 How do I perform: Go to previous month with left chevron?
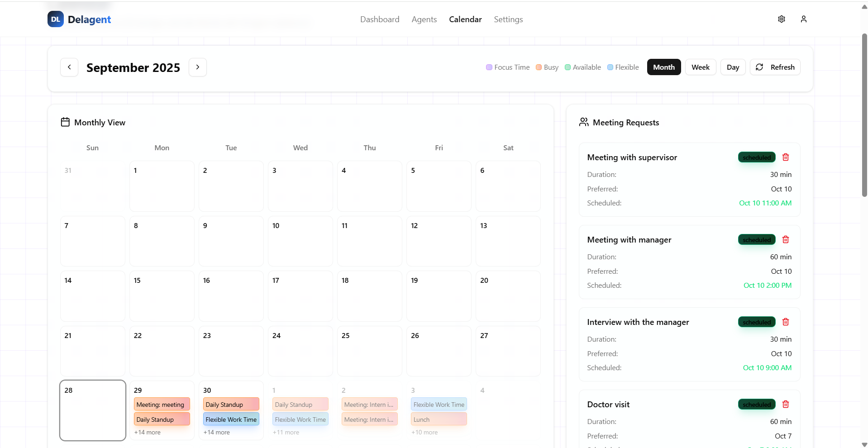pos(69,67)
